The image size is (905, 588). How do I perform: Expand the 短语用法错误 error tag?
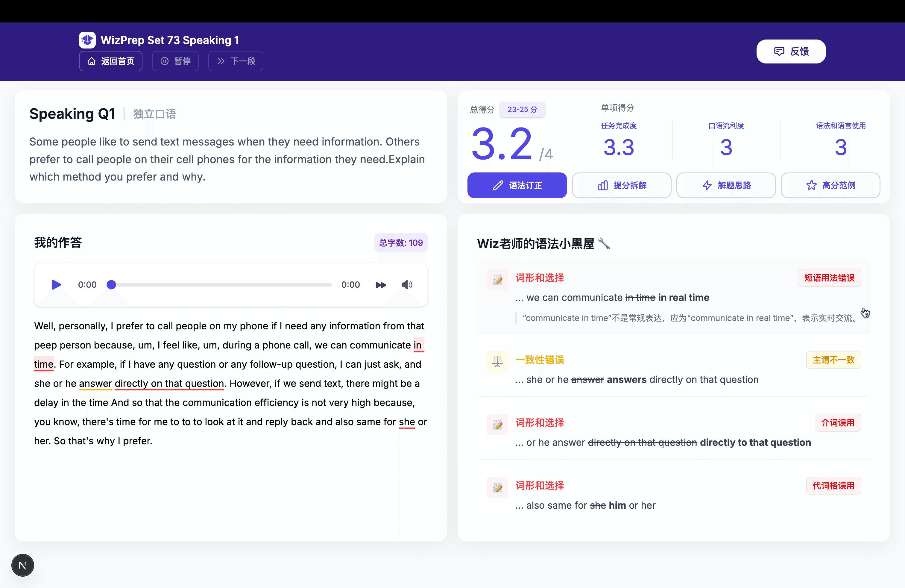(829, 278)
